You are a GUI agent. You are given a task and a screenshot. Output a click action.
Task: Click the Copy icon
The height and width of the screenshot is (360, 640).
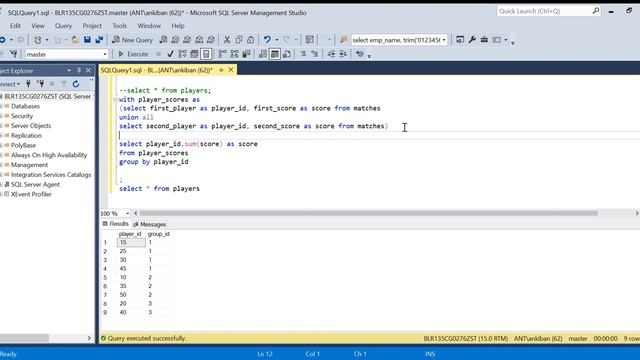pos(239,40)
